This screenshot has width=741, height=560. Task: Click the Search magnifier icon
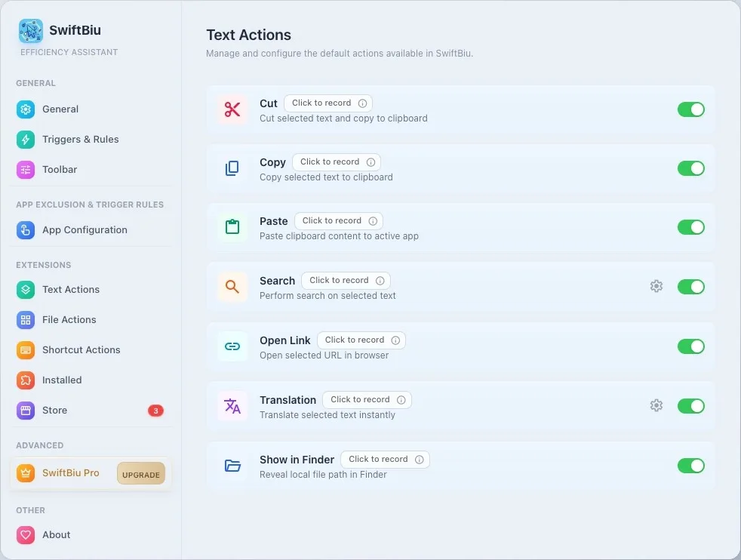(x=232, y=286)
